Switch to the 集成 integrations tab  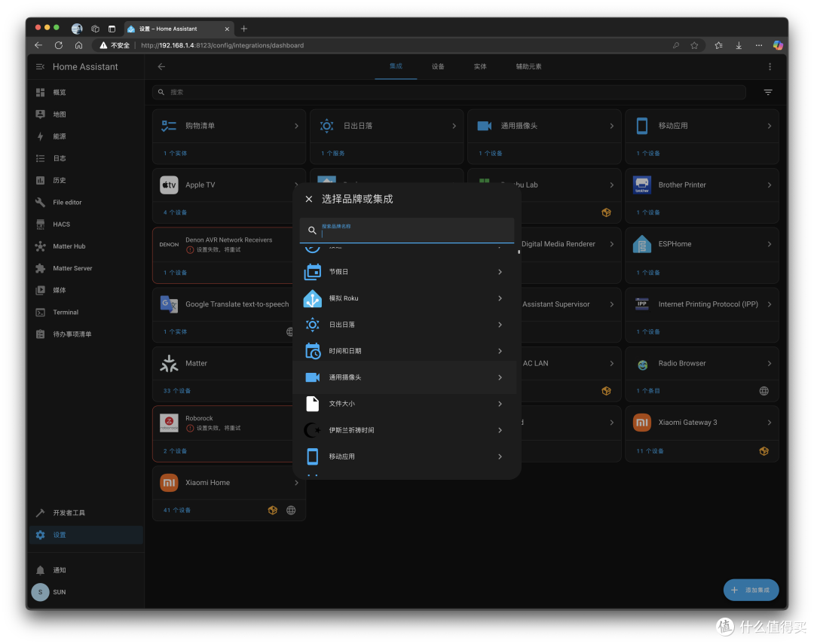point(396,66)
